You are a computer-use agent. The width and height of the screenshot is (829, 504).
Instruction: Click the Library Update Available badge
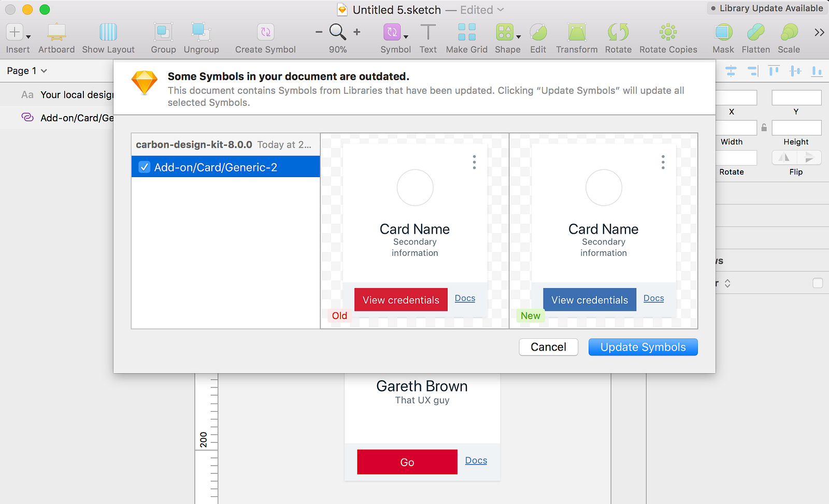(x=767, y=8)
